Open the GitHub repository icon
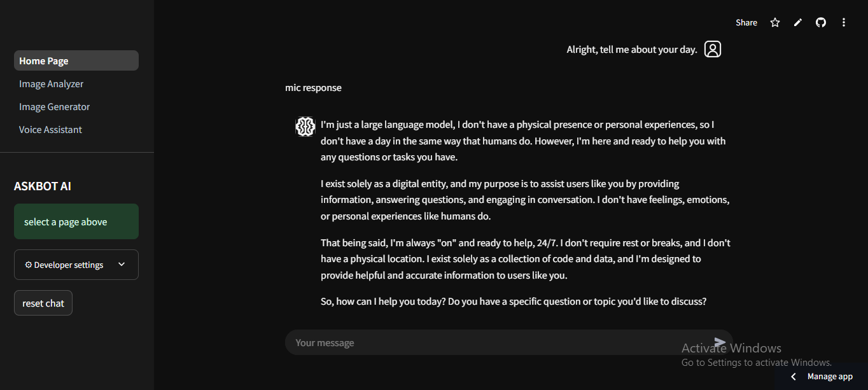This screenshot has width=868, height=390. [821, 22]
